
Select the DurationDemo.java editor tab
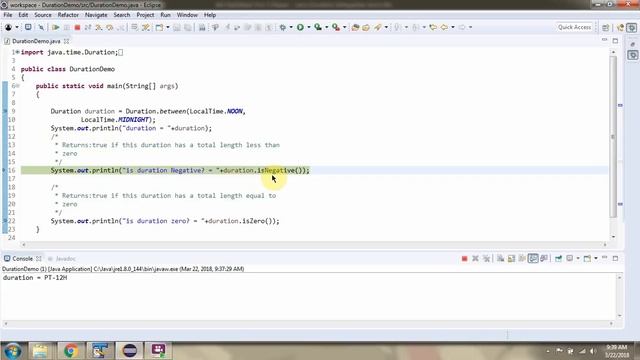coord(36,41)
